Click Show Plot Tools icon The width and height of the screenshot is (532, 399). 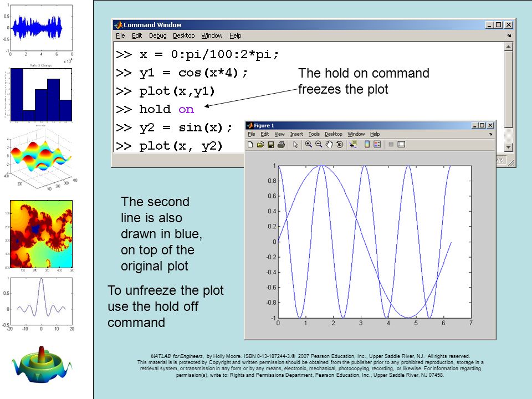coord(401,144)
